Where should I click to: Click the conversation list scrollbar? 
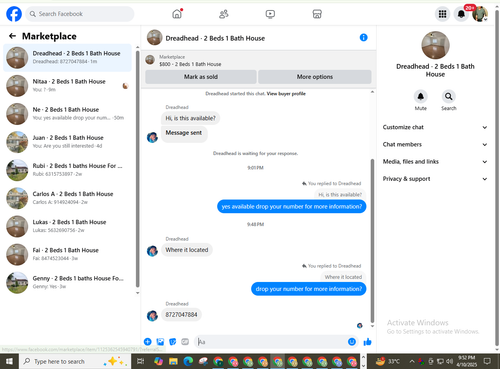tap(138, 168)
